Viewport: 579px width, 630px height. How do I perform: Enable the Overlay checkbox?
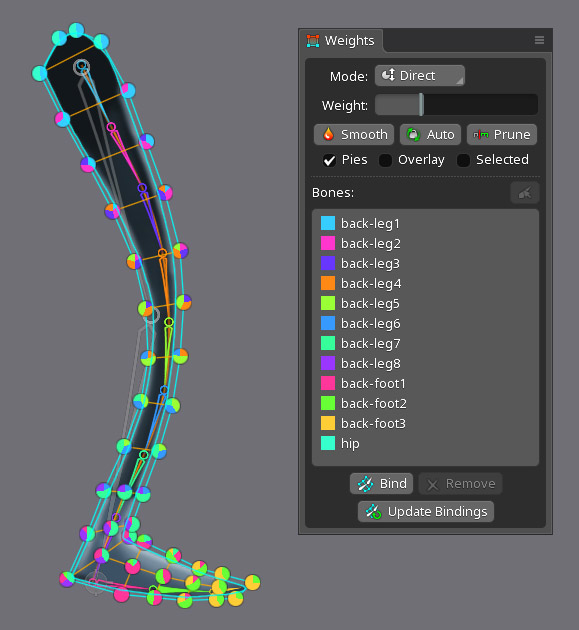coord(385,160)
